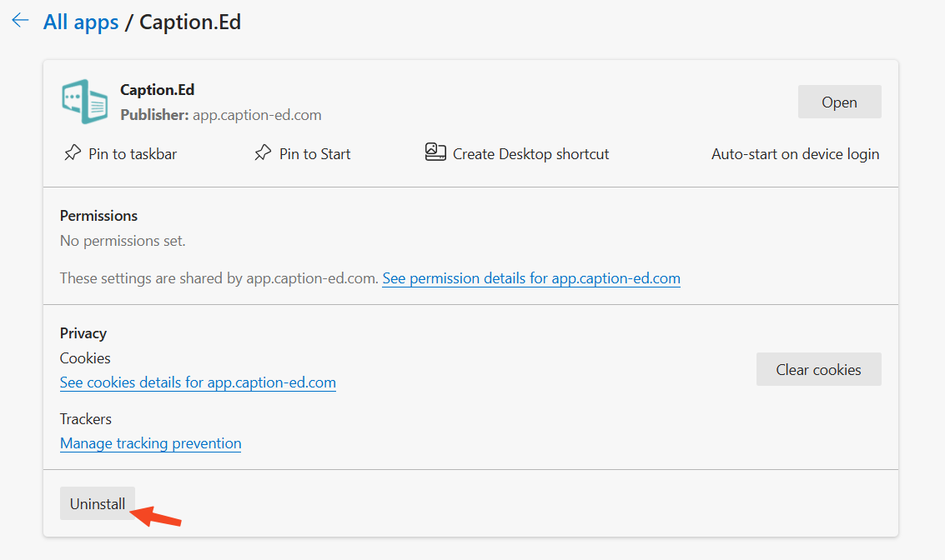Viewport: 945px width, 560px height.
Task: Click the pushpin icon beside Pin to taskbar
Action: pos(73,153)
